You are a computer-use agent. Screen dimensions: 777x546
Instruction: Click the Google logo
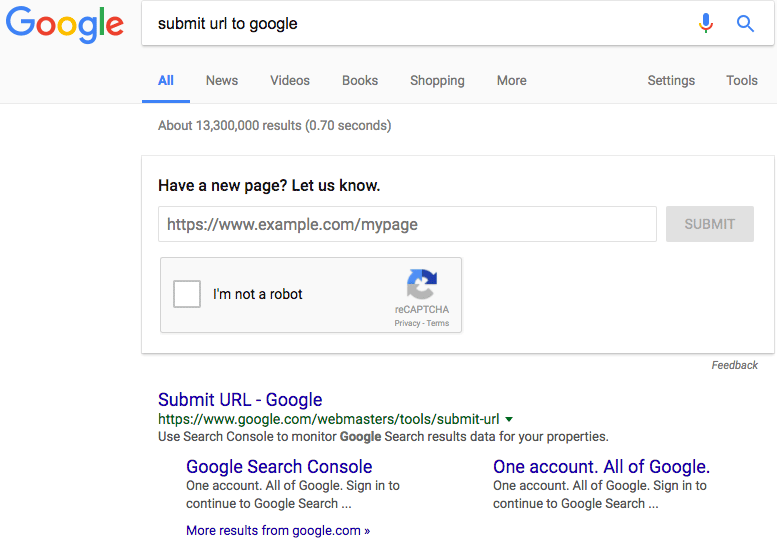(x=65, y=25)
